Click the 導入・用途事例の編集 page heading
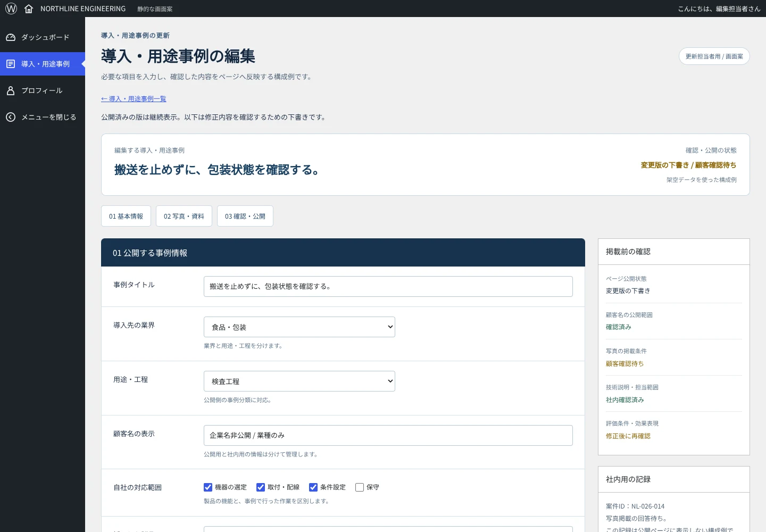This screenshot has height=532, width=766. point(178,56)
